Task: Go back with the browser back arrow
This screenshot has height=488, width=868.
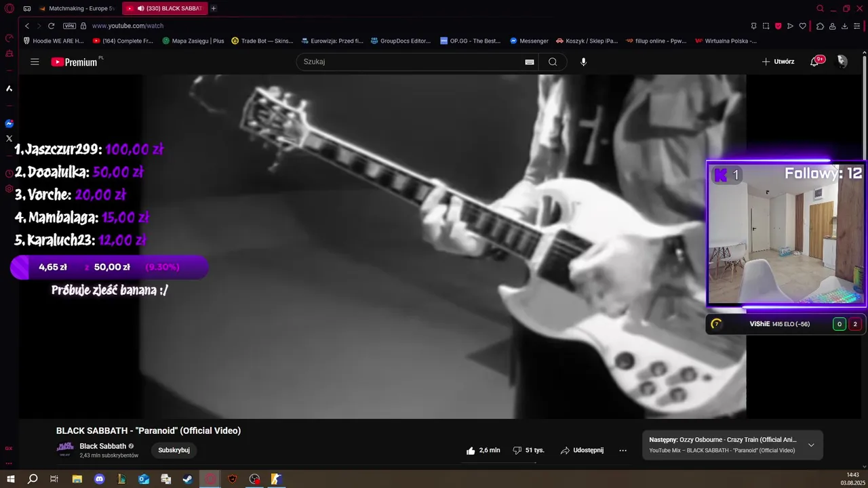Action: [x=27, y=26]
